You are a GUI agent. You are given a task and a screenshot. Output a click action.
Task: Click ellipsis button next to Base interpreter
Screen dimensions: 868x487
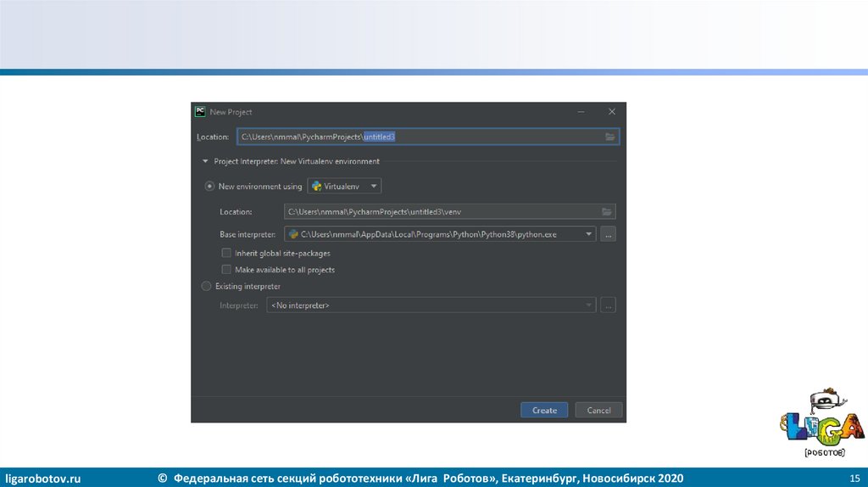[608, 234]
